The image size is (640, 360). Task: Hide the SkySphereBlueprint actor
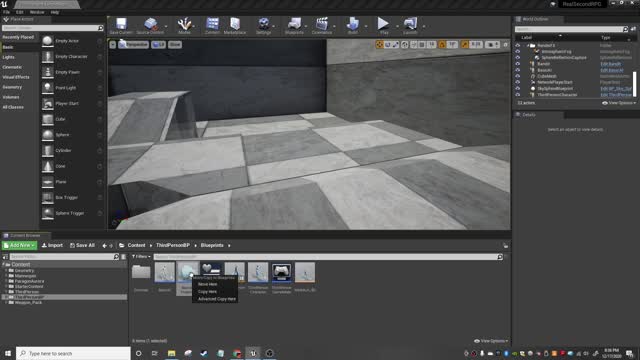pos(518,89)
